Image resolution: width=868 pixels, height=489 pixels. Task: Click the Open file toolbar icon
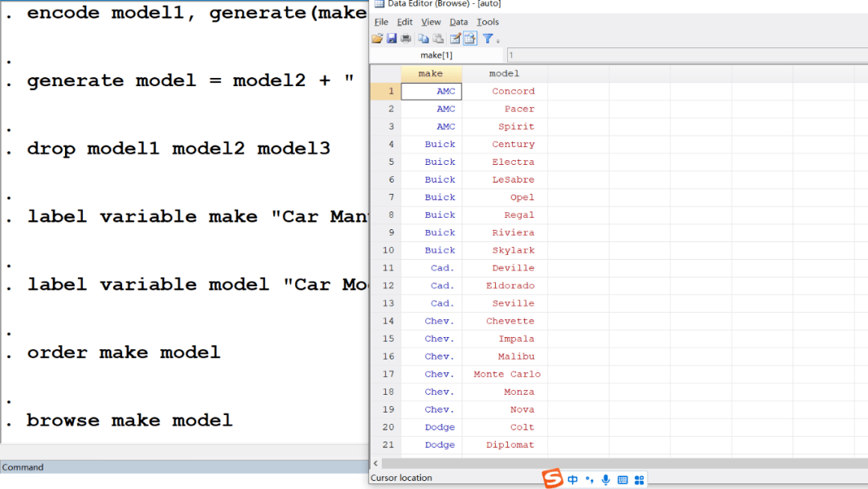tap(377, 39)
